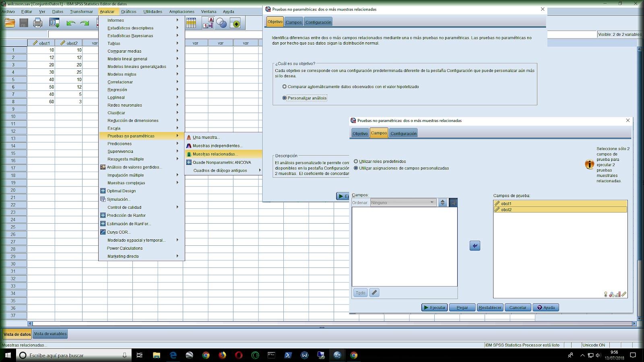This screenshot has height=362, width=644.
Task: Expand the Regresión submenu
Action: (142, 90)
